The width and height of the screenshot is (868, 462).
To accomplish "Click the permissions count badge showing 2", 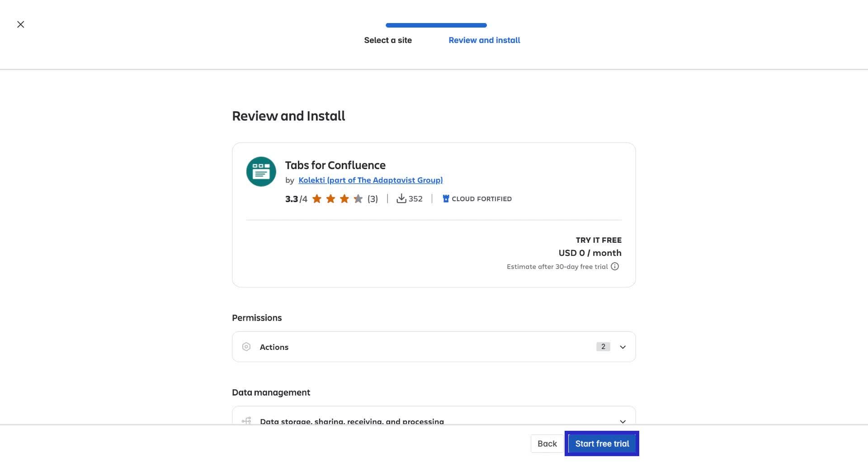I will click(x=603, y=346).
